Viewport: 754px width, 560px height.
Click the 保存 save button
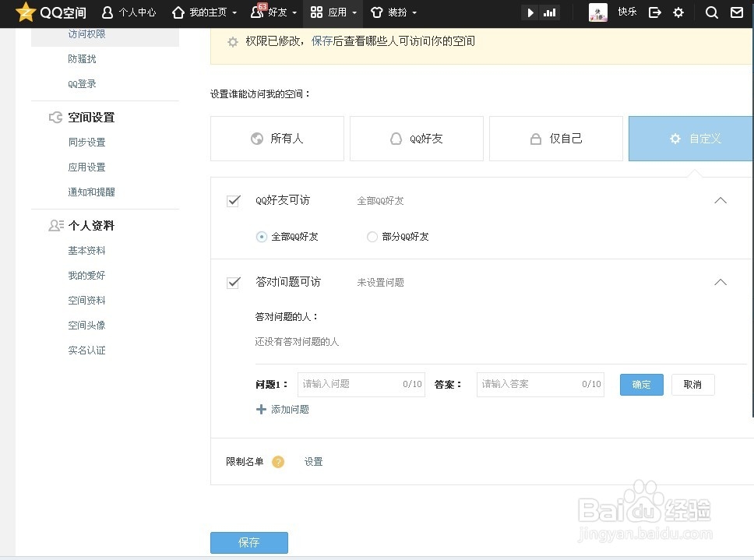[249, 543]
